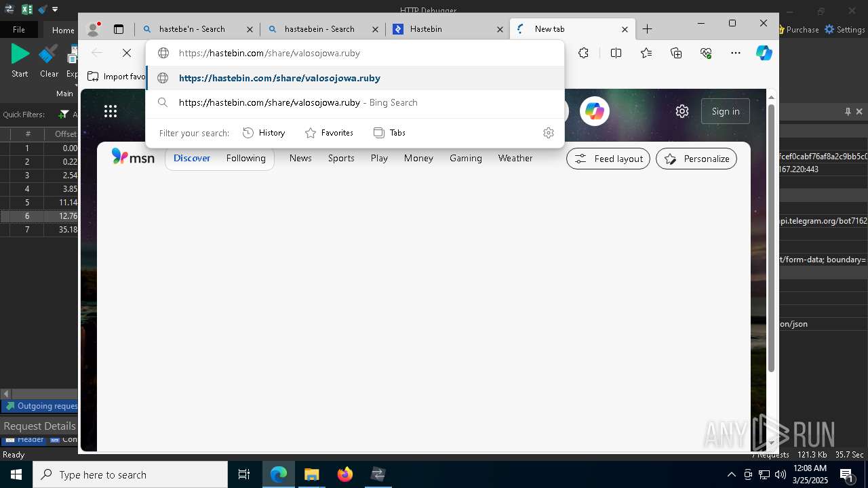Open a new browser tab

[x=647, y=29]
